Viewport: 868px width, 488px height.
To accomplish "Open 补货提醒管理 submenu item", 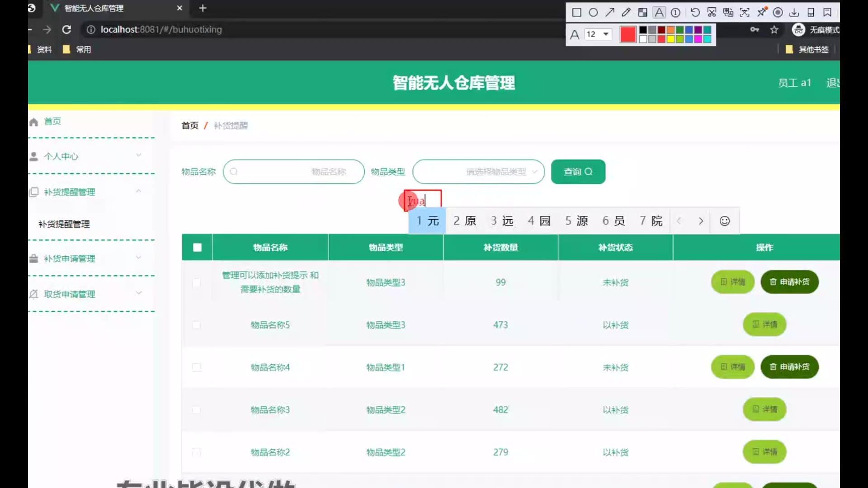I will click(64, 224).
